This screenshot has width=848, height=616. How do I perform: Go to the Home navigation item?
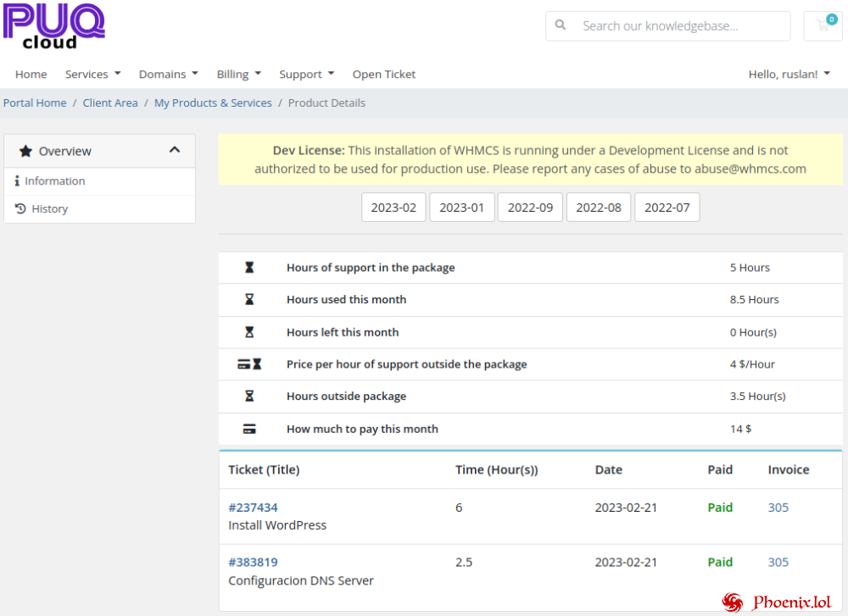[31, 74]
